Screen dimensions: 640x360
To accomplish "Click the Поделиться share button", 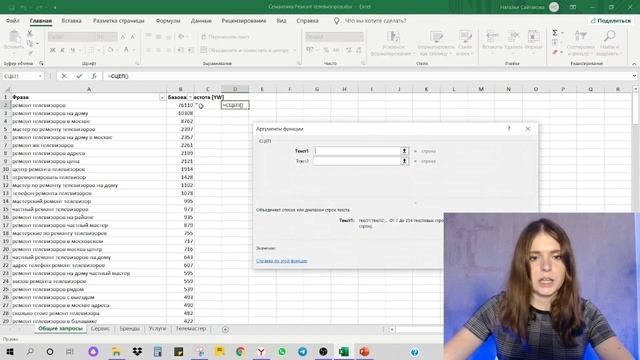I will pos(611,21).
